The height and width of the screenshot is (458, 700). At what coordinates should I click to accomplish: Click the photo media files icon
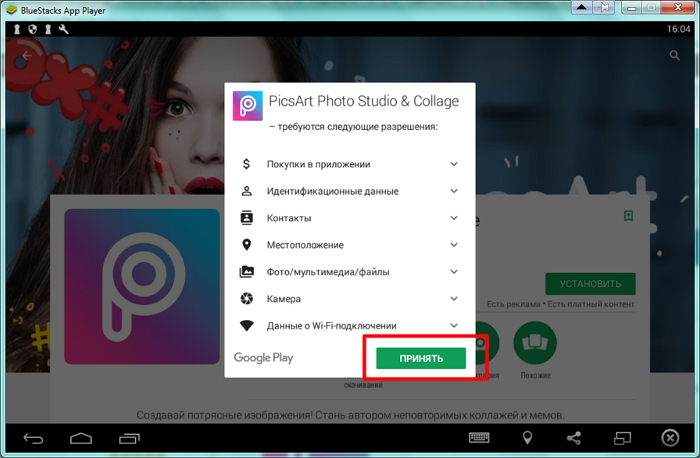click(x=246, y=271)
